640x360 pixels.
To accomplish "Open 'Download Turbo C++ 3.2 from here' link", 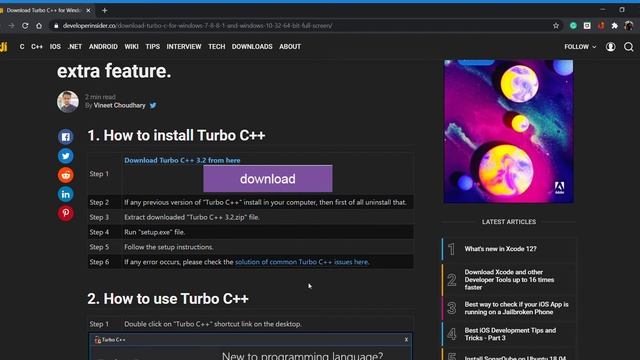I will point(182,160).
